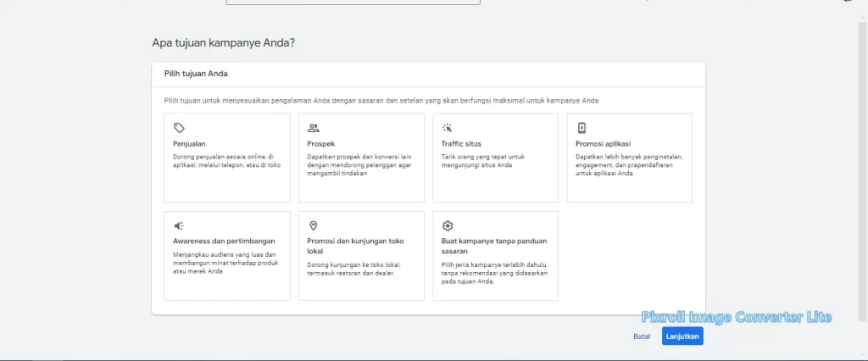The image size is (868, 361).
Task: Click the Pilih tujuan Anda section header
Action: (x=196, y=74)
